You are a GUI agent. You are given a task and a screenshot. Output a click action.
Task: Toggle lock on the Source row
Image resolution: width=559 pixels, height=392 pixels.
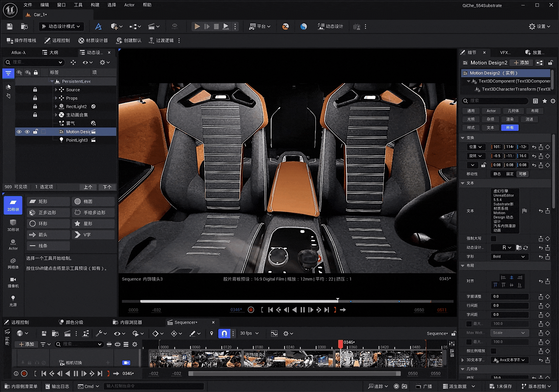tap(35, 90)
